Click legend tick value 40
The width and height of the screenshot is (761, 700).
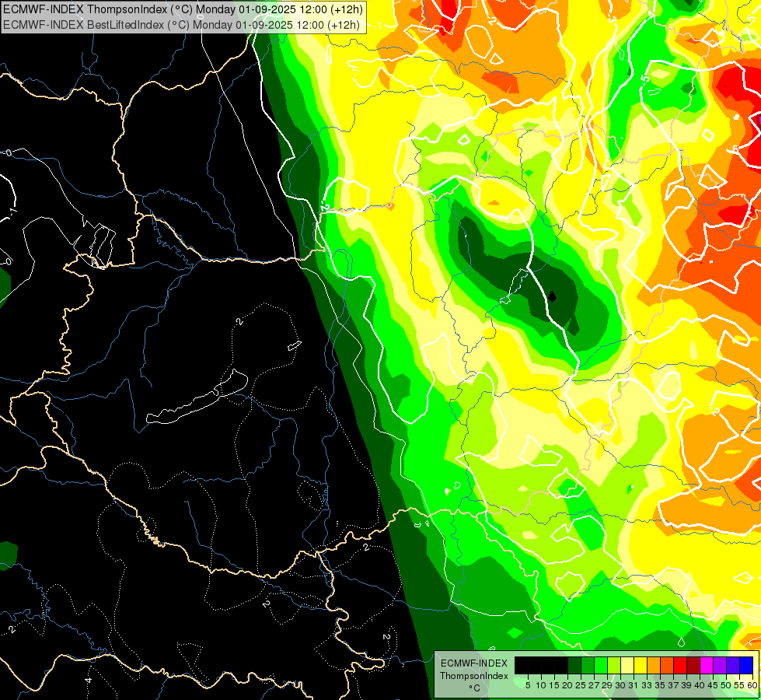pyautogui.click(x=700, y=685)
